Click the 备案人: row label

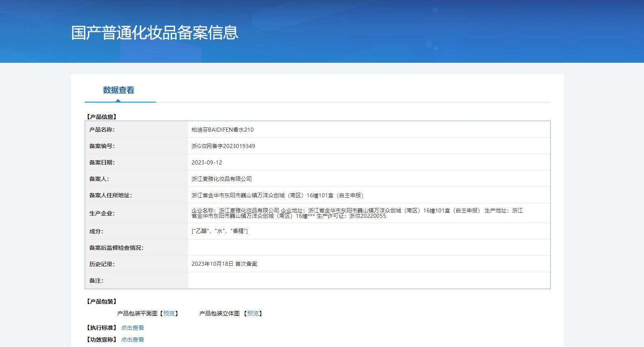(x=99, y=179)
